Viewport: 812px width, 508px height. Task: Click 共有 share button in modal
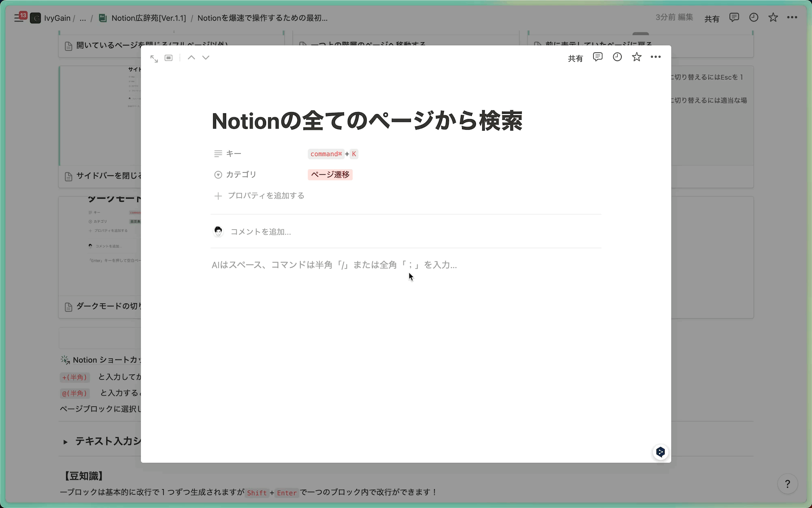[x=575, y=59]
